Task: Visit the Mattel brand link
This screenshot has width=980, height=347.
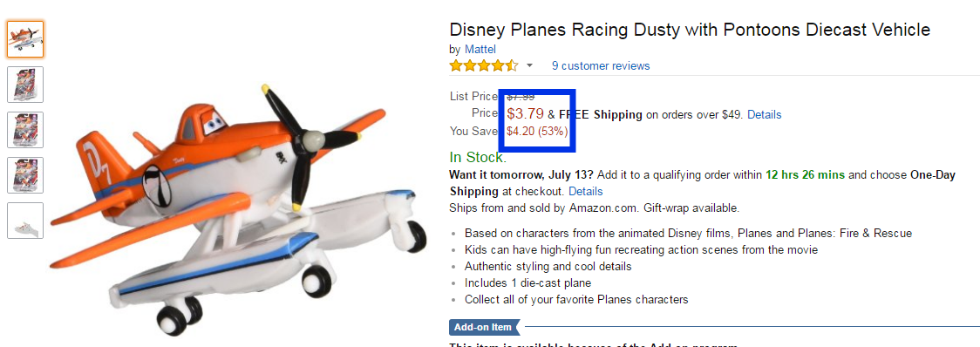Action: [480, 49]
